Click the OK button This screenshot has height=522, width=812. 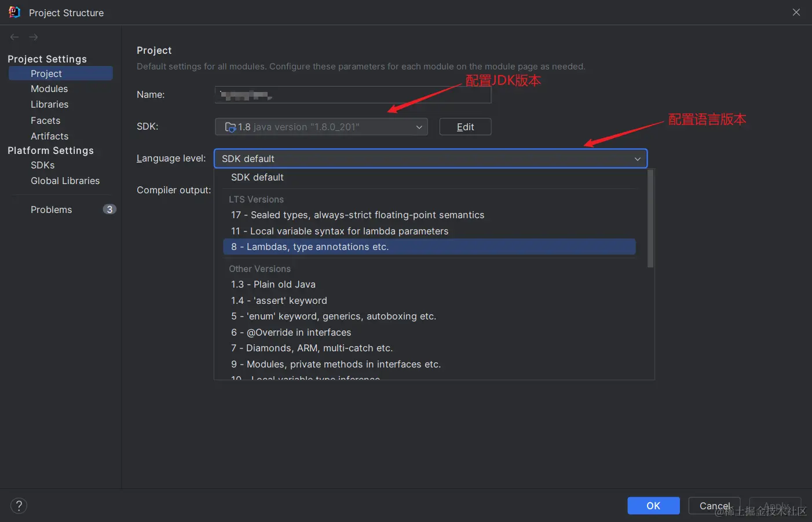pos(653,506)
